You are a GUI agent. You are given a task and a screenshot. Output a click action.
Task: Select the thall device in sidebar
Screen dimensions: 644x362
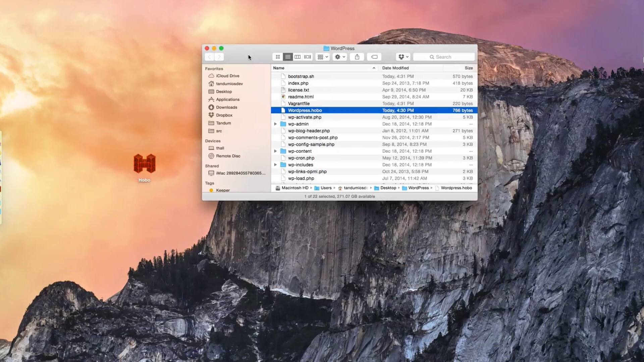(x=216, y=148)
